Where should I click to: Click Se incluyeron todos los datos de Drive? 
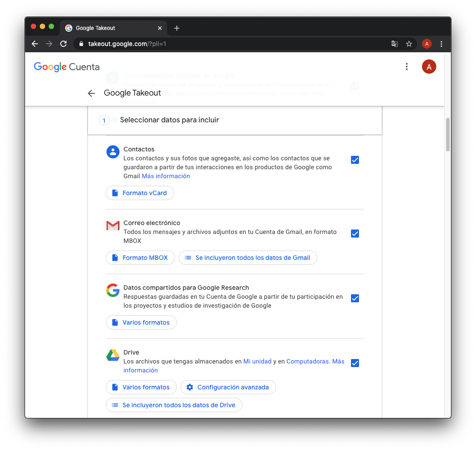(174, 405)
